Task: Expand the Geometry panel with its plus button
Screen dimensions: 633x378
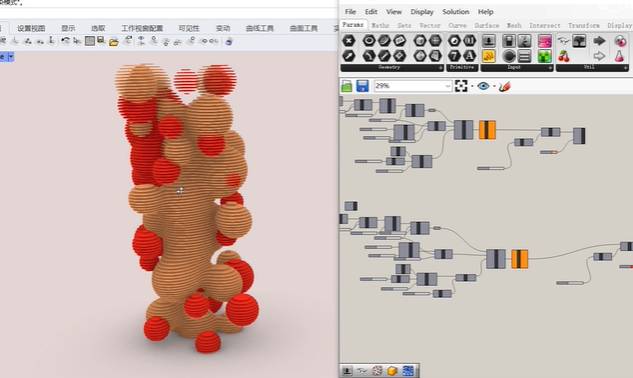Action: pyautogui.click(x=440, y=68)
